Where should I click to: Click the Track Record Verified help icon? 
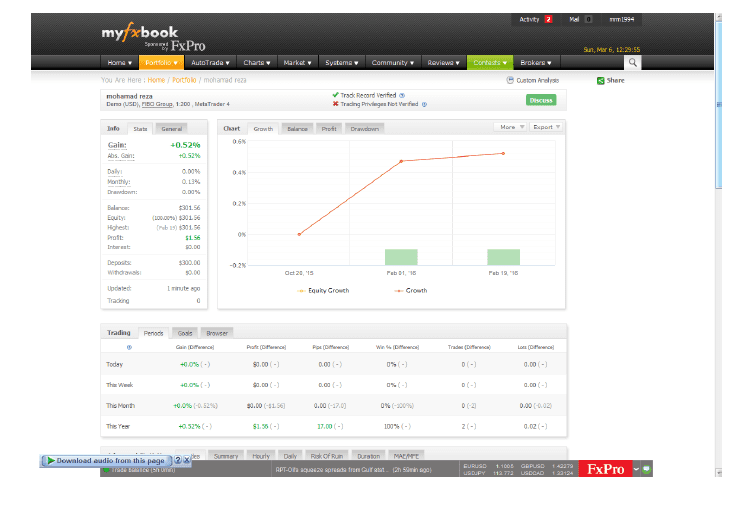402,96
